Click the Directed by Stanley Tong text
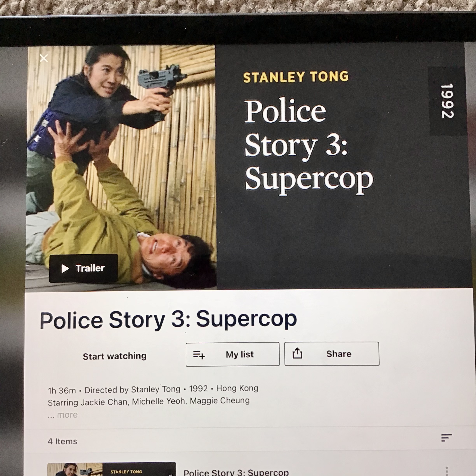Image resolution: width=476 pixels, height=476 pixels. pyautogui.click(x=132, y=390)
